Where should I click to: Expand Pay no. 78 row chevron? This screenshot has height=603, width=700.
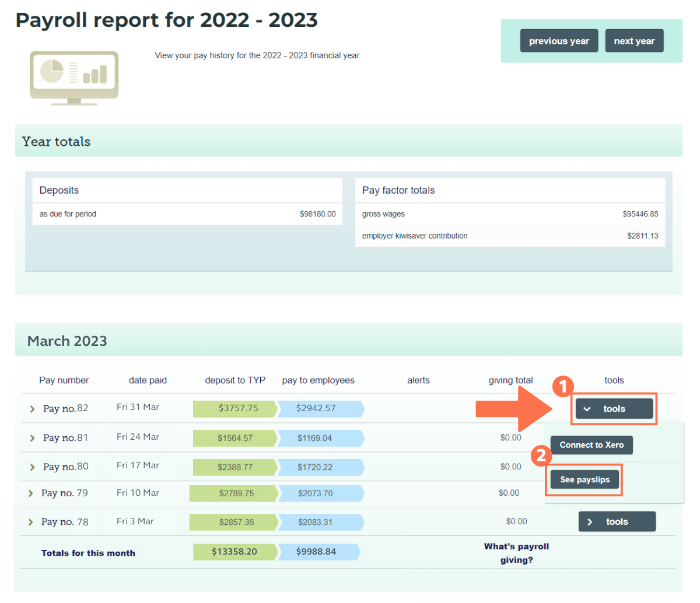(30, 522)
